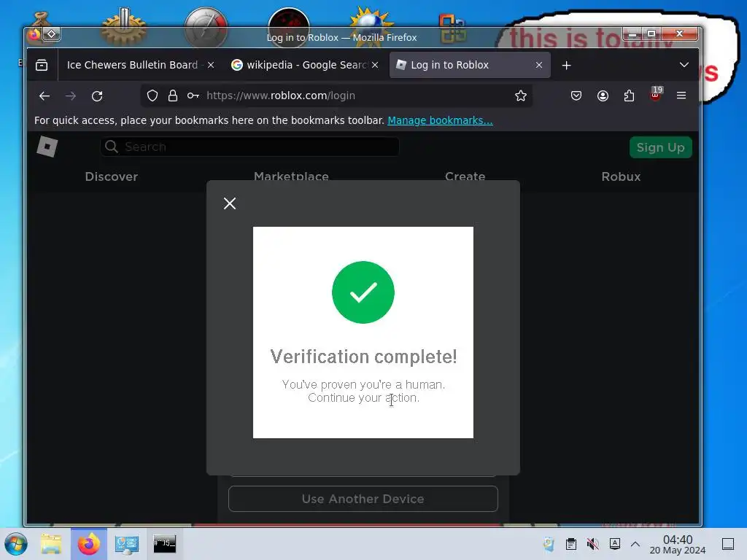Click the updates tray icon

(x=549, y=544)
